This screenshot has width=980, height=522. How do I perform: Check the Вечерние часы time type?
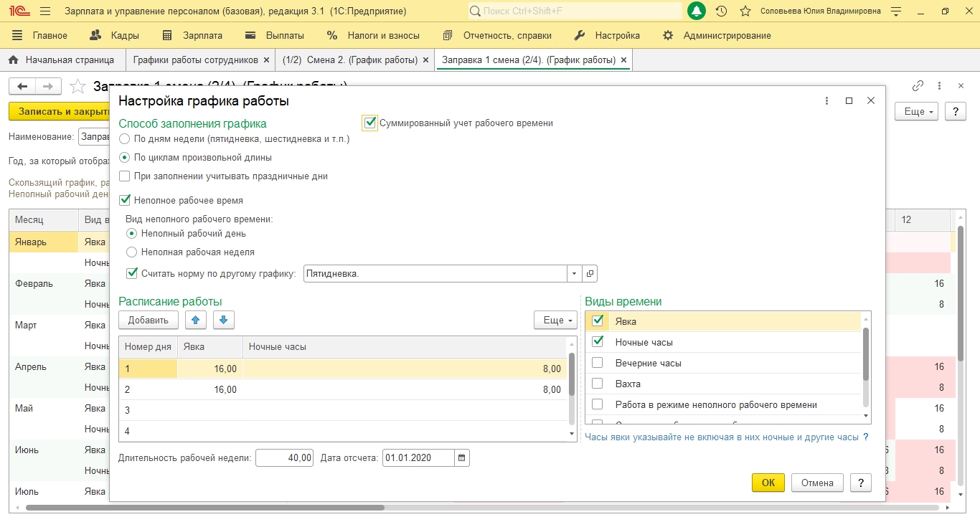(x=597, y=363)
